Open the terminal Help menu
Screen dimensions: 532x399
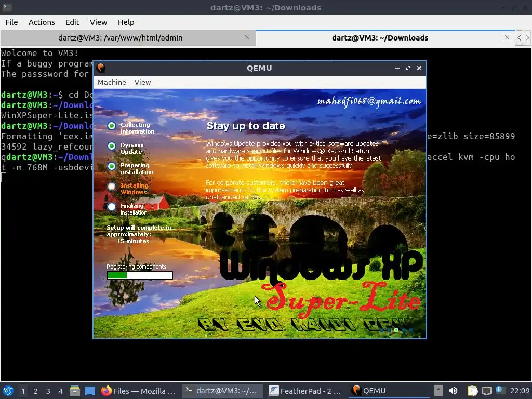126,22
